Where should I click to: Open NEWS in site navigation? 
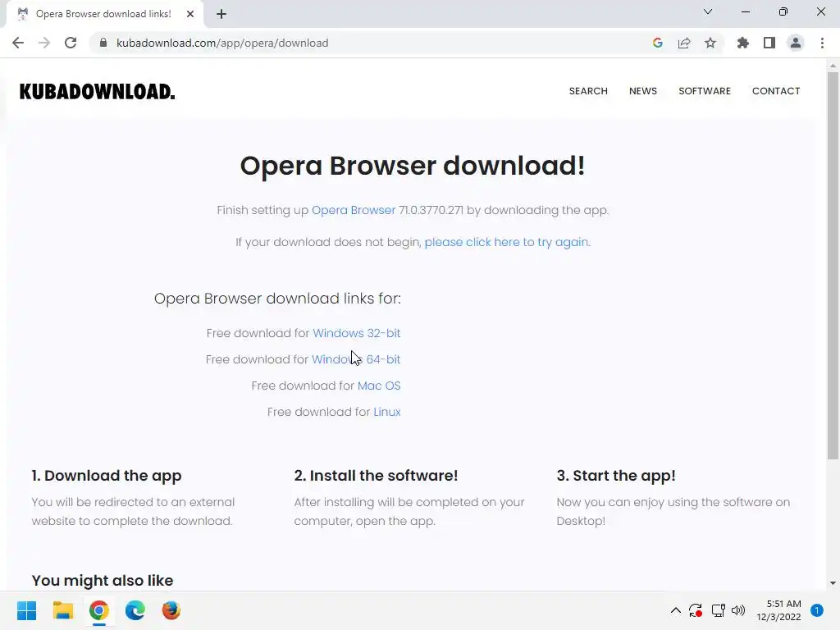click(x=643, y=91)
